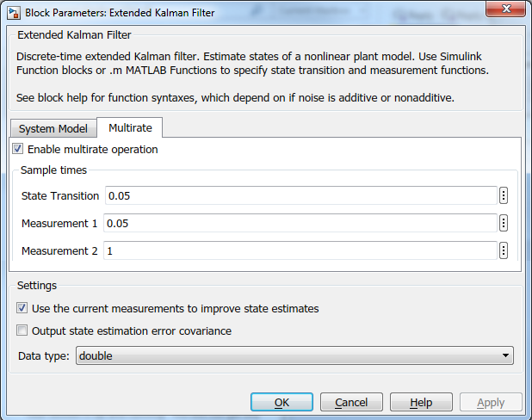
Task: Disable the Enable multirate operation checkbox
Action: (x=19, y=149)
